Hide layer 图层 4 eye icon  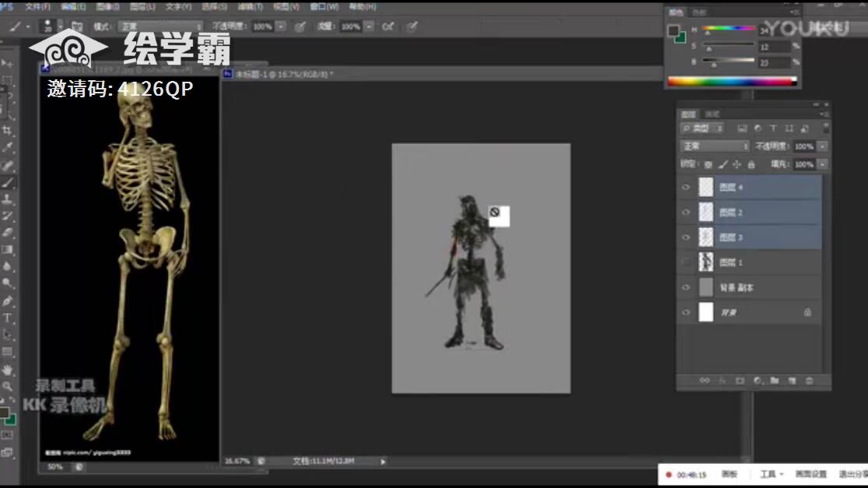click(686, 188)
